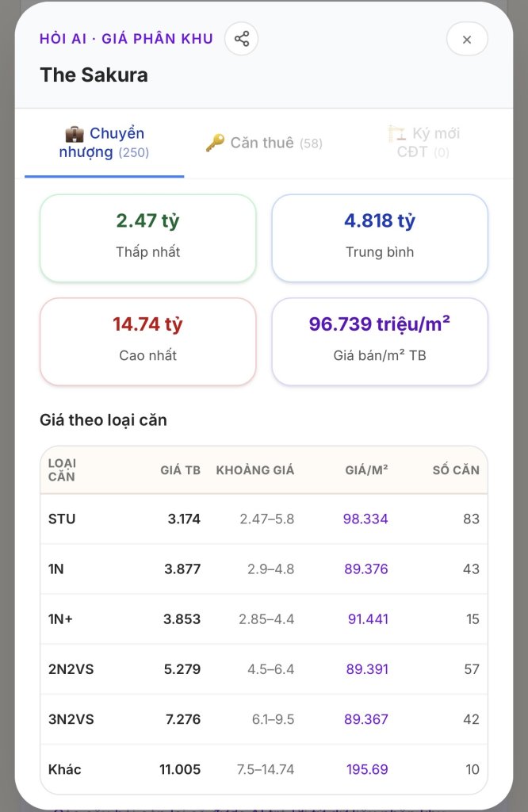The width and height of the screenshot is (528, 812).
Task: Select the 3N2VS row
Action: click(264, 719)
